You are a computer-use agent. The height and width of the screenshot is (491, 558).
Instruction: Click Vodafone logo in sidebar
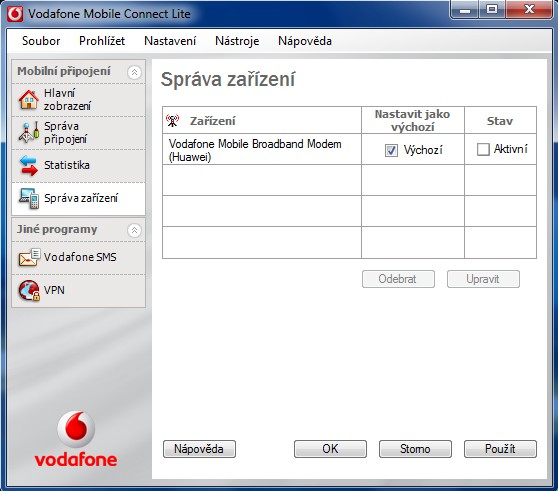pos(76,438)
